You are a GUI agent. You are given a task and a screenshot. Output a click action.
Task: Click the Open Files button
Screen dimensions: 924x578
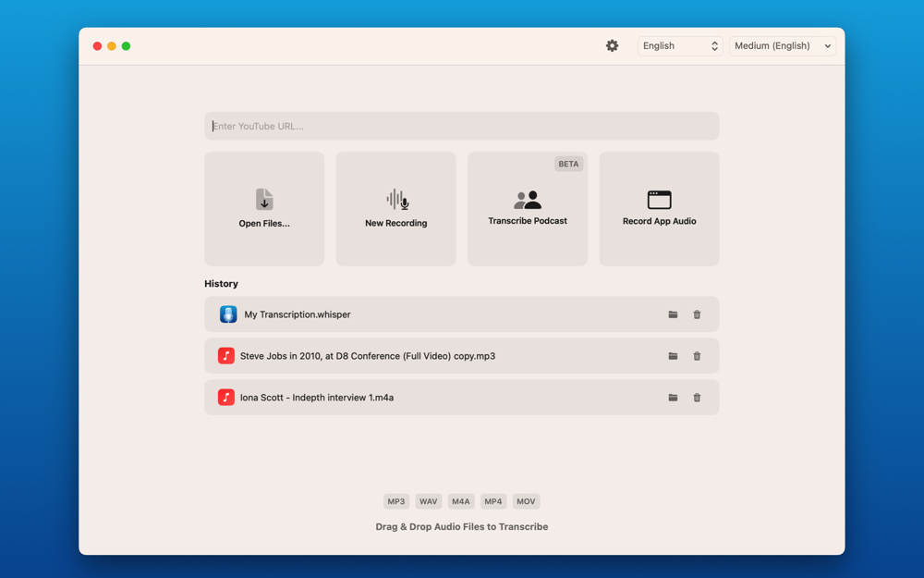coord(264,209)
